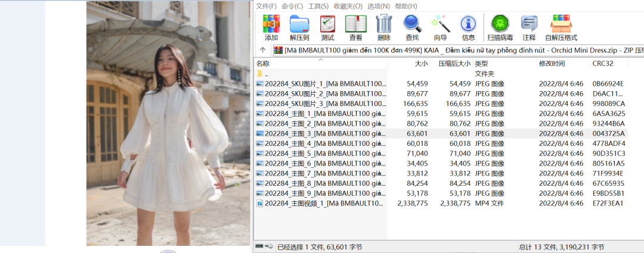
Task: Click the up-one-level arrow button
Action: coord(263,50)
